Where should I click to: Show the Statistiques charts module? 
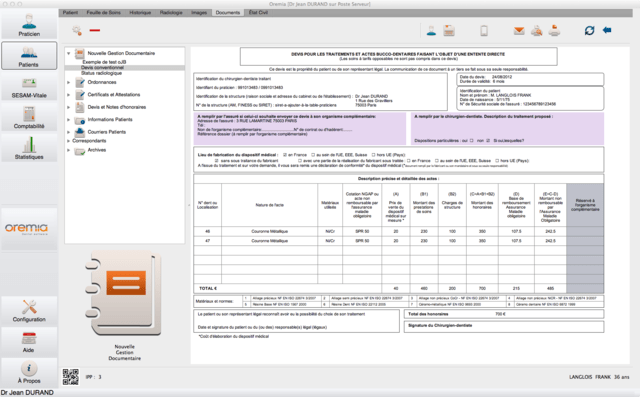coord(29,148)
